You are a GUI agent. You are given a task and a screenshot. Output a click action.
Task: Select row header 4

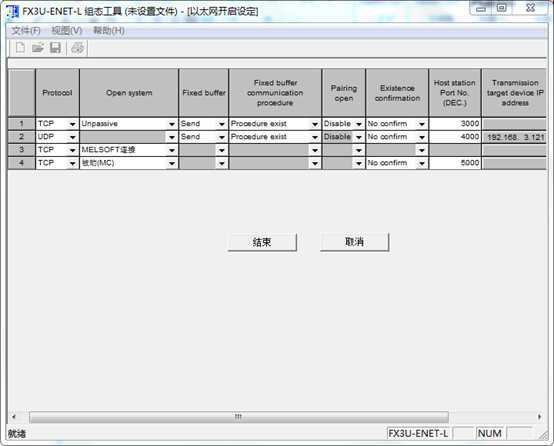(x=22, y=163)
